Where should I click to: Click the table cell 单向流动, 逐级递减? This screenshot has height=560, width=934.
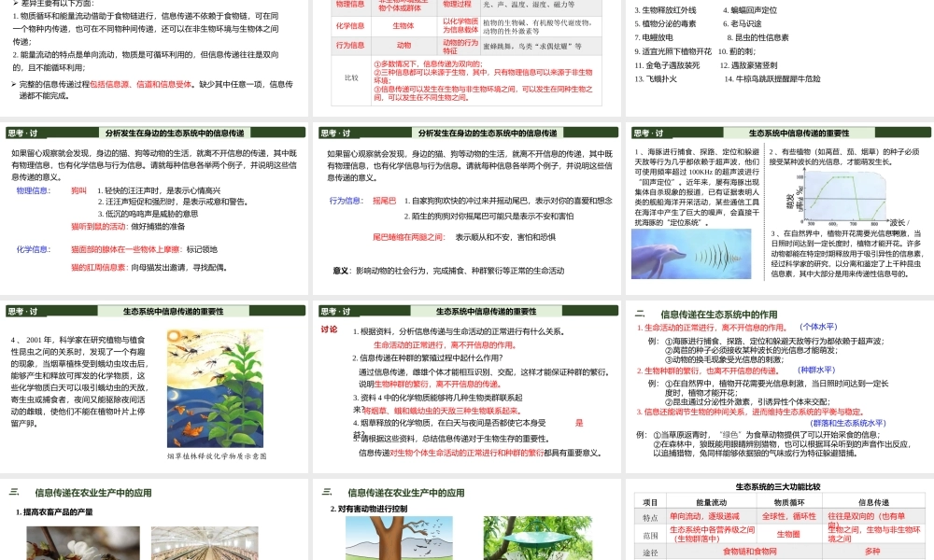tap(704, 516)
